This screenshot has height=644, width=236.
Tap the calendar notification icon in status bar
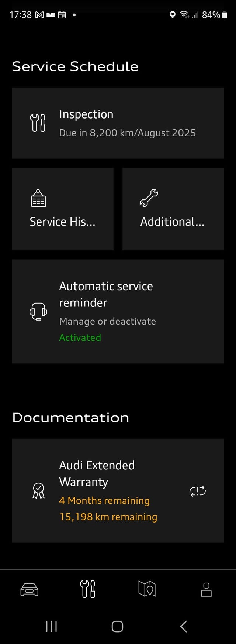pos(62,15)
